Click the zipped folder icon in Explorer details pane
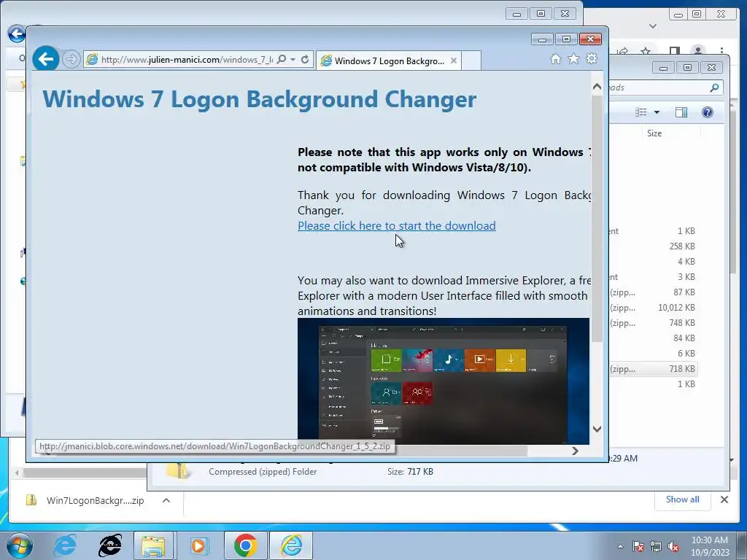Image resolution: width=747 pixels, height=560 pixels. 178,470
